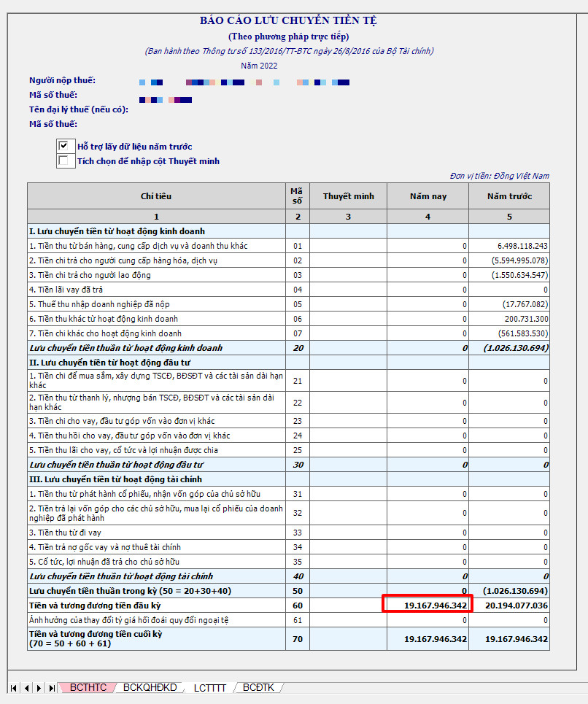Click the next sheet arrow

click(x=39, y=688)
